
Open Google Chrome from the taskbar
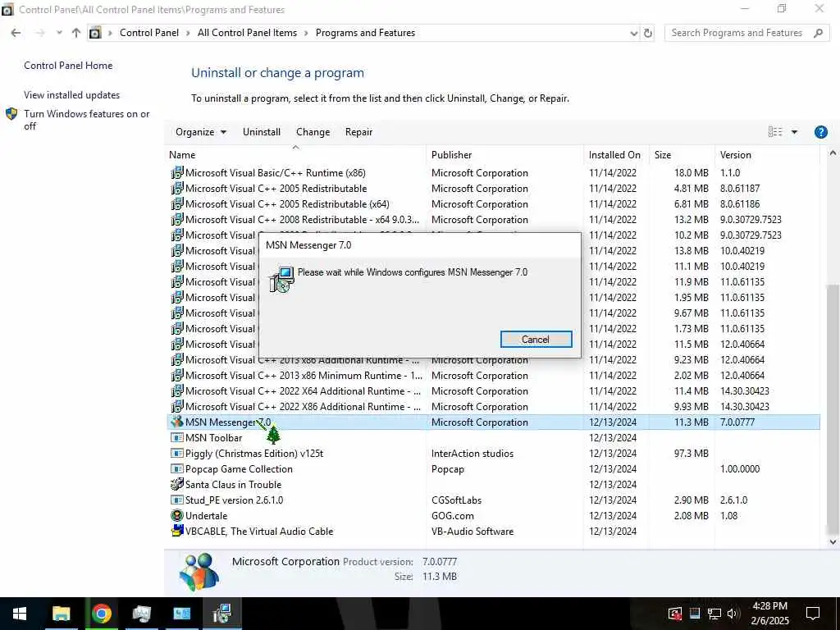coord(101,614)
